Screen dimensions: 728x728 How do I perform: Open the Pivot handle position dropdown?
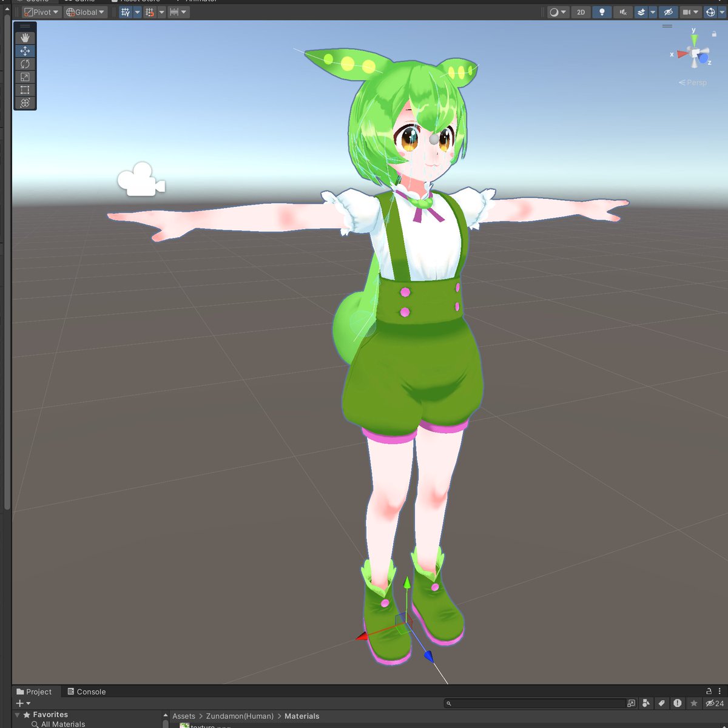tap(41, 12)
